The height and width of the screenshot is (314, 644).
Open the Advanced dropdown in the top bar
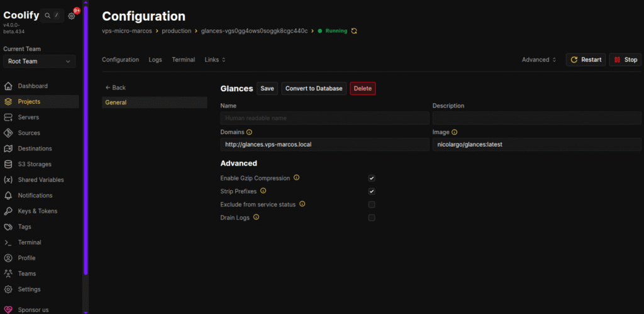[x=539, y=60]
